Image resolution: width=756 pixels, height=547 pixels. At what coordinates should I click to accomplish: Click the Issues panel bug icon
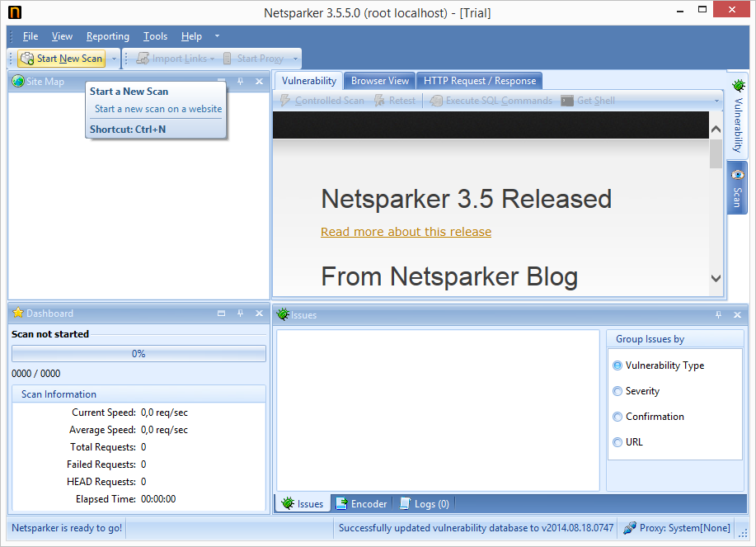pos(283,314)
